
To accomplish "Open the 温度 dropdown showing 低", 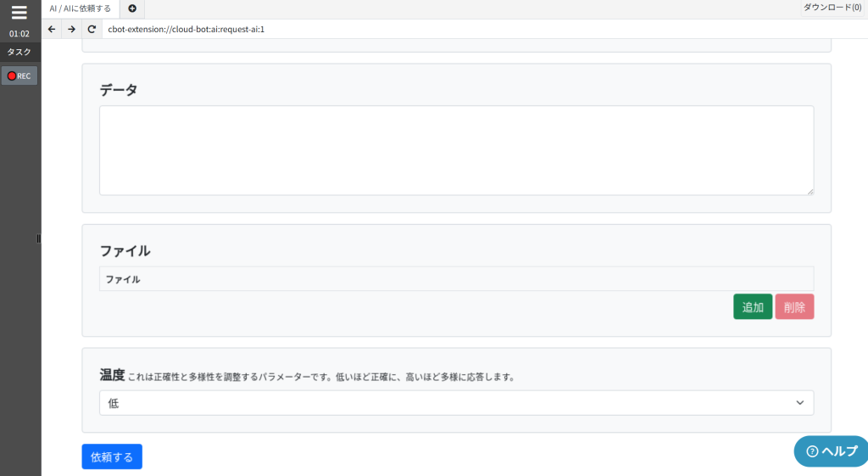I will (457, 403).
